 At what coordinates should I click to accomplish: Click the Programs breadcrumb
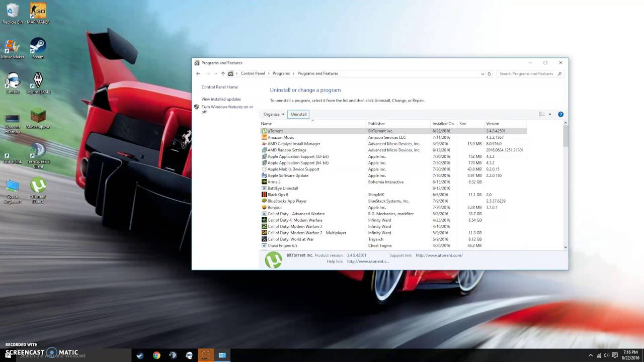281,73
